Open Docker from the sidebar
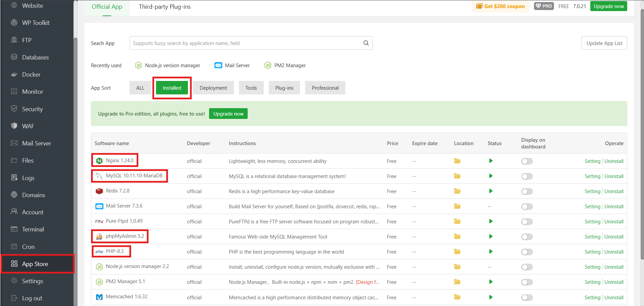 31,74
